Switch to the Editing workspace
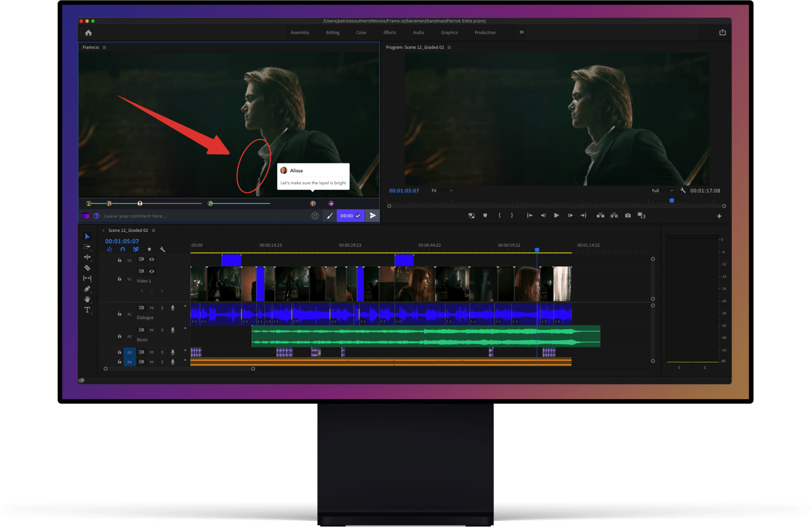 point(333,33)
